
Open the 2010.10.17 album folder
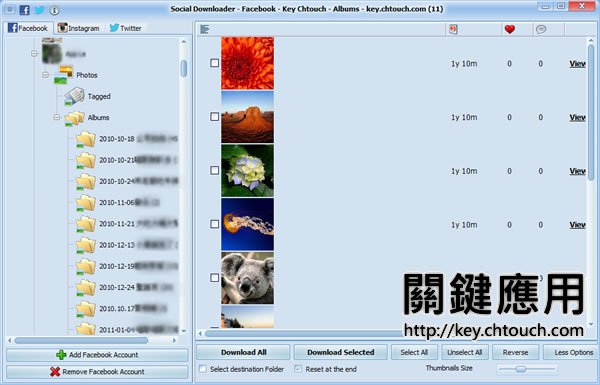(x=86, y=309)
